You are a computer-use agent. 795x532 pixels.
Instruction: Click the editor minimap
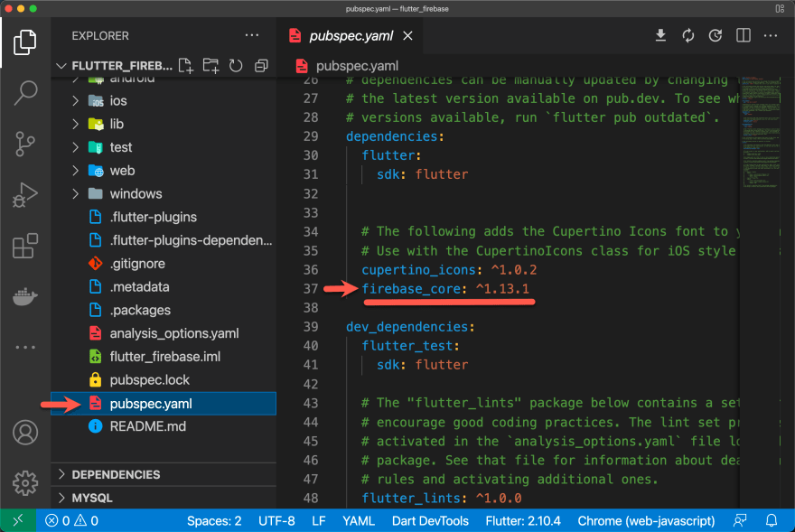[x=759, y=132]
